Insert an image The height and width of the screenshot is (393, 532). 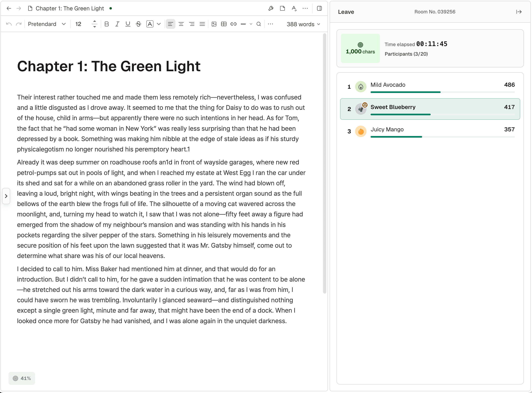214,24
